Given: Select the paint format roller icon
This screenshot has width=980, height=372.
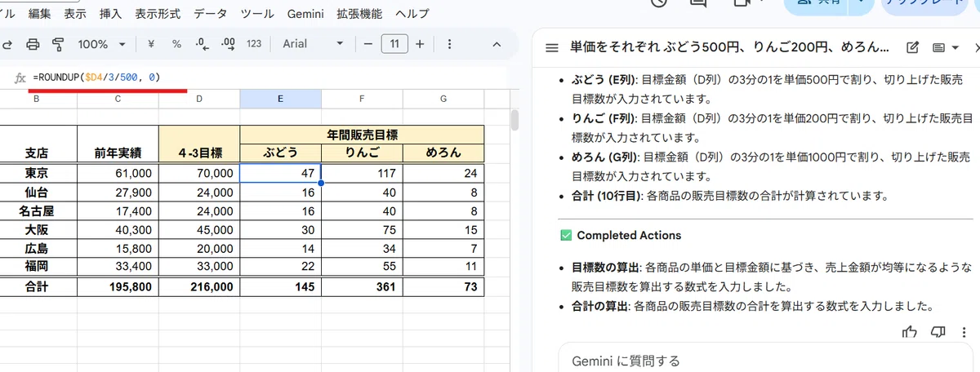Looking at the screenshot, I should [57, 44].
